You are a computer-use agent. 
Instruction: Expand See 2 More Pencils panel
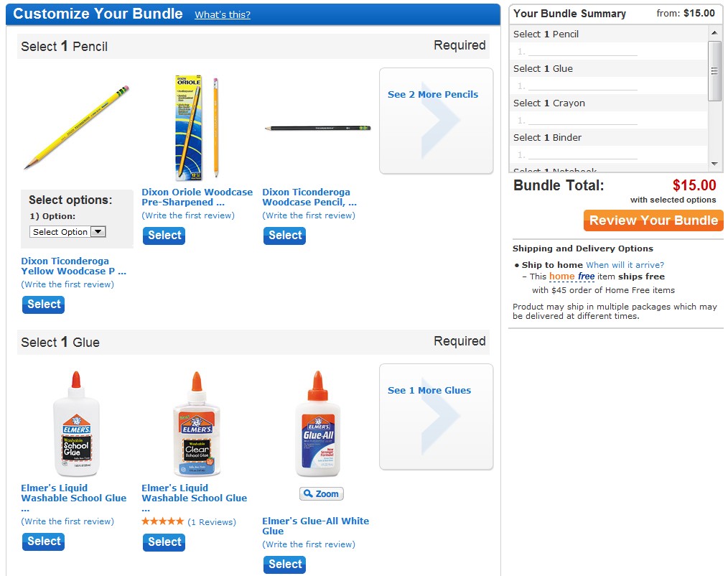pos(436,121)
